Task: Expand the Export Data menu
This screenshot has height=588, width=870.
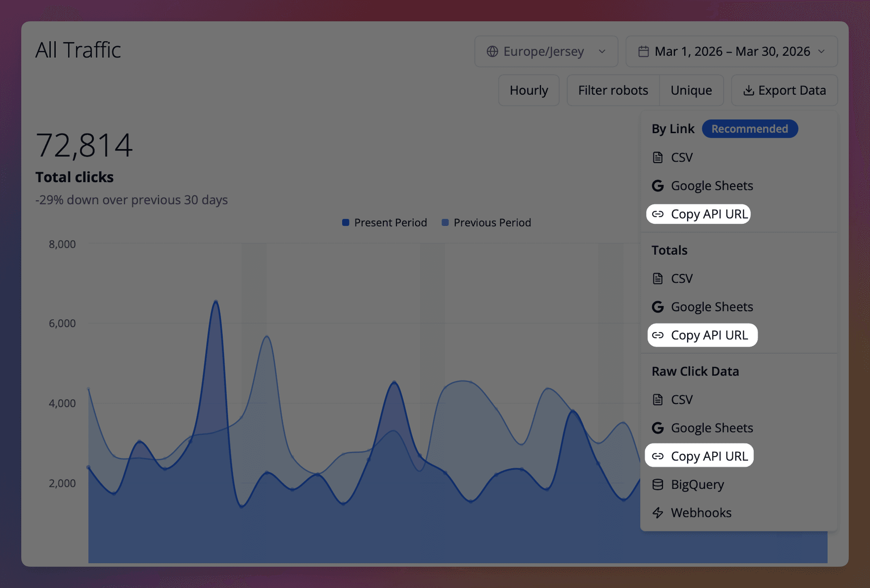Action: pyautogui.click(x=784, y=90)
